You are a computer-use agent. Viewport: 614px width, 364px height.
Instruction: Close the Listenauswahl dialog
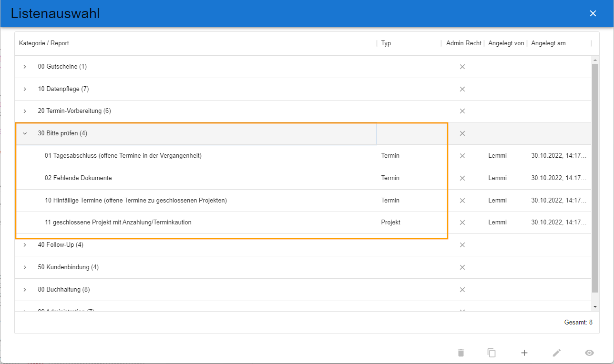click(593, 13)
